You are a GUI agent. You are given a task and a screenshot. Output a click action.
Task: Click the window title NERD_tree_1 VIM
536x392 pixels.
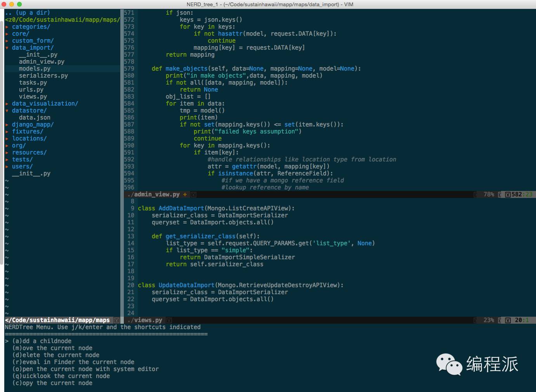[x=270, y=4]
